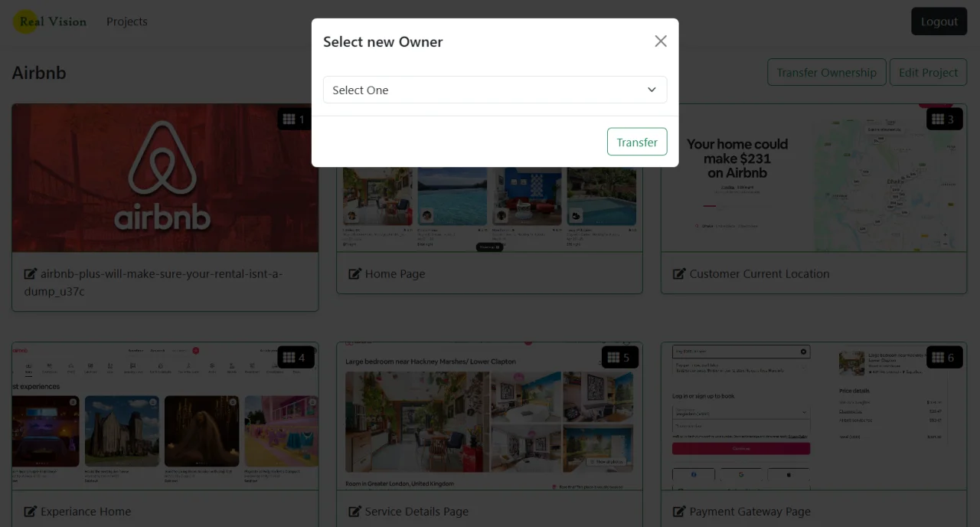This screenshot has height=527, width=980.
Task: Open the Home Page screenshot thumbnail
Action: [x=489, y=209]
